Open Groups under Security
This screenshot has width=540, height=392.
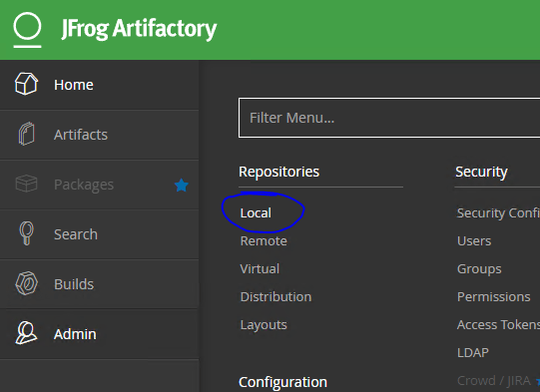click(479, 268)
